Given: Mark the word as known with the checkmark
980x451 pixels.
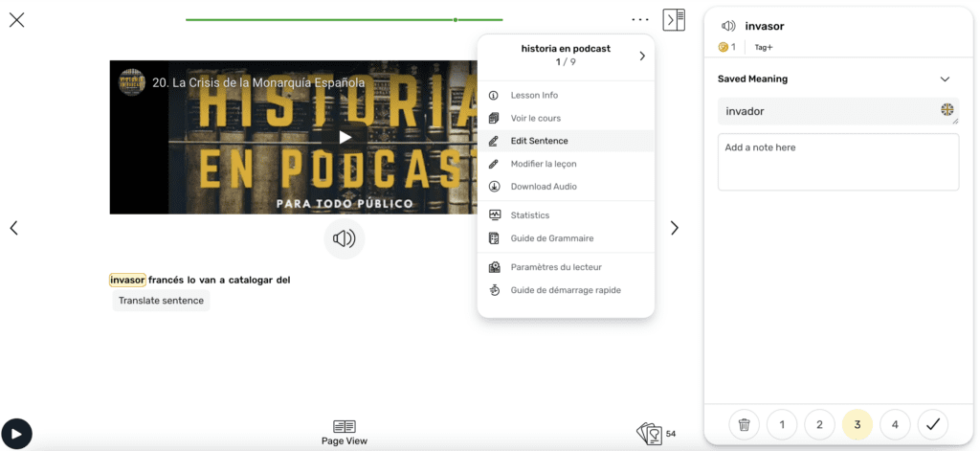Looking at the screenshot, I should (932, 424).
